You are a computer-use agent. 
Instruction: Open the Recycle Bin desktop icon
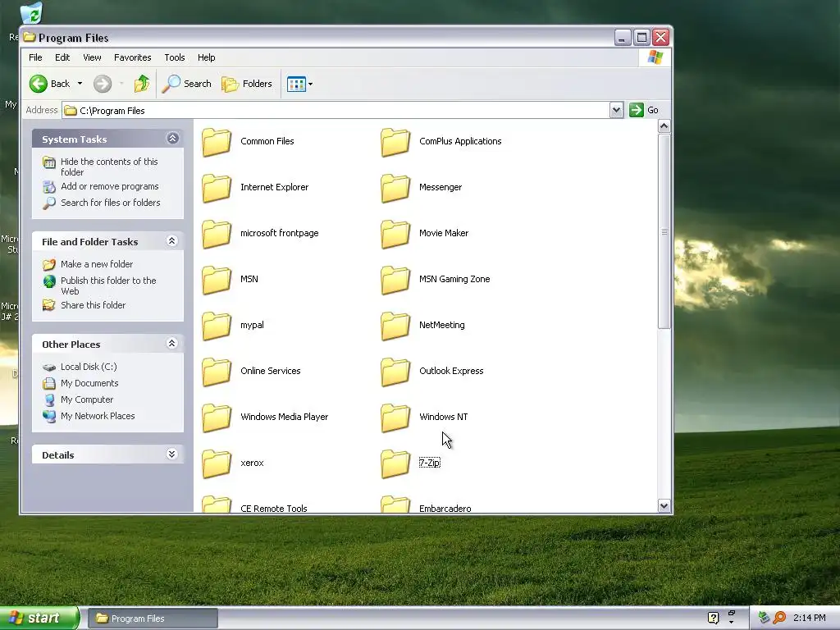click(x=31, y=13)
